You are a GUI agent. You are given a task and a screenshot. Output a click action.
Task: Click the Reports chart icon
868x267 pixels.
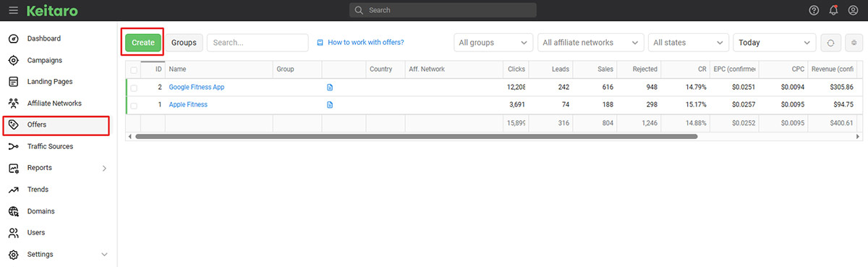(x=13, y=168)
